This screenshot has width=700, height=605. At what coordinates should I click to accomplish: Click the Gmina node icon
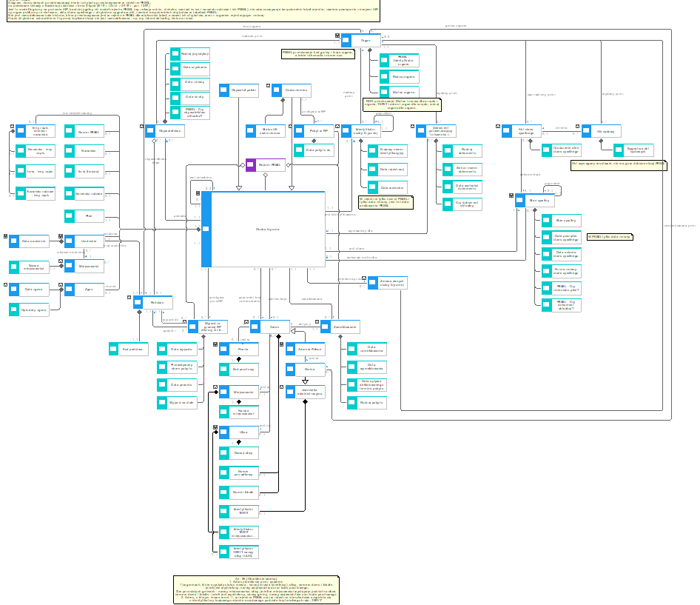coord(292,369)
